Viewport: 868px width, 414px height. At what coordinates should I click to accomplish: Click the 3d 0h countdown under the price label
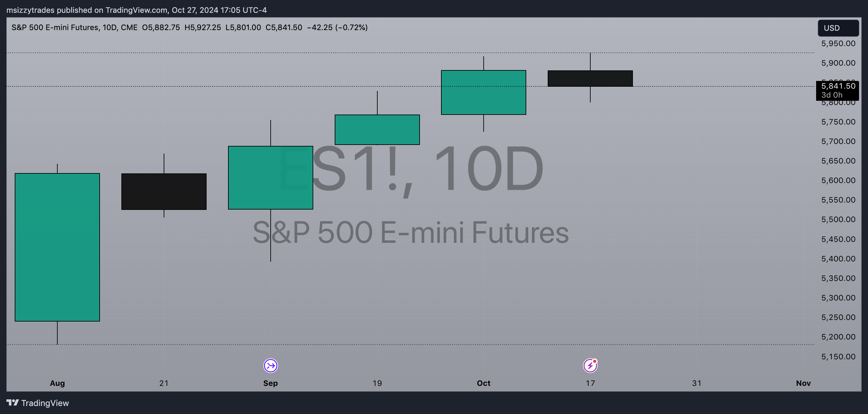[x=831, y=95]
